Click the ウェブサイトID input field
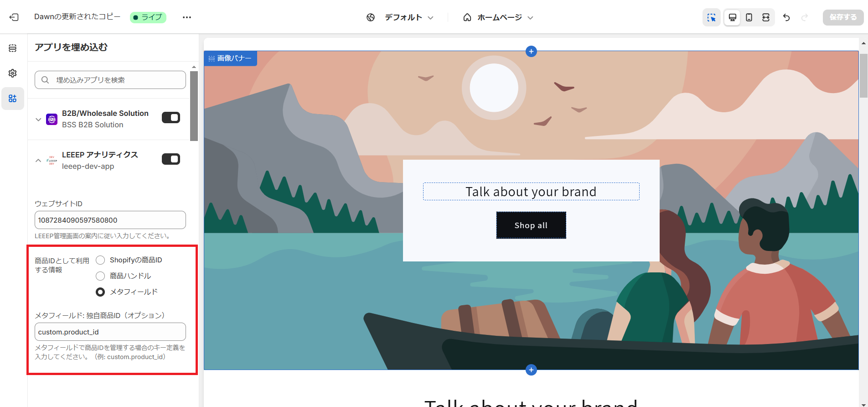 (x=110, y=220)
